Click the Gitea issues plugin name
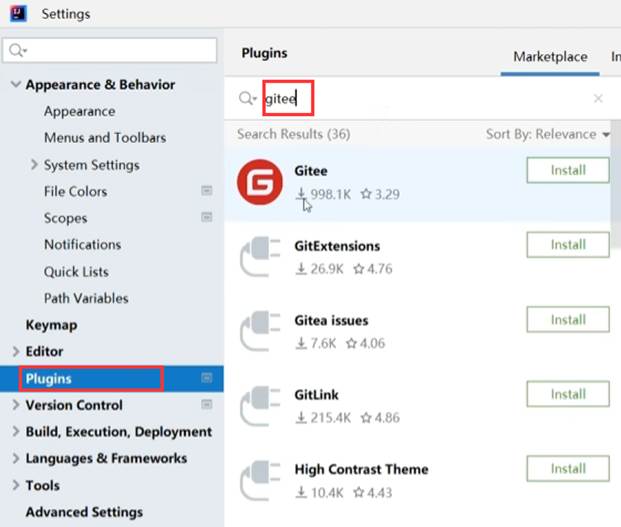Screen dimensions: 621x527 click(x=331, y=320)
